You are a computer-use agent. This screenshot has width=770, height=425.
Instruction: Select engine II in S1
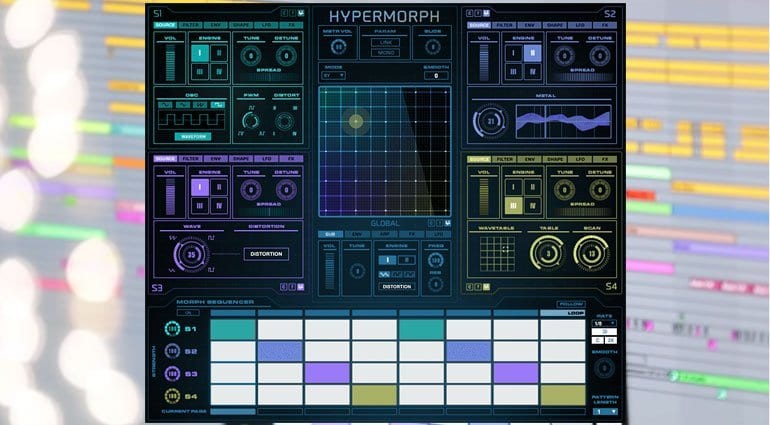point(219,53)
